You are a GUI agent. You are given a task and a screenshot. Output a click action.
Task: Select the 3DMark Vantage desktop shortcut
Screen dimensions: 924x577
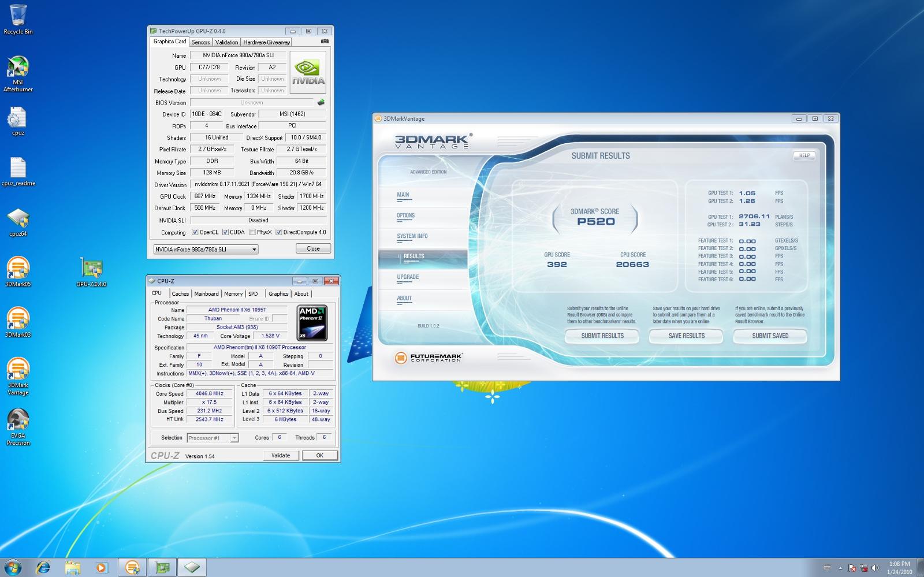click(x=18, y=377)
